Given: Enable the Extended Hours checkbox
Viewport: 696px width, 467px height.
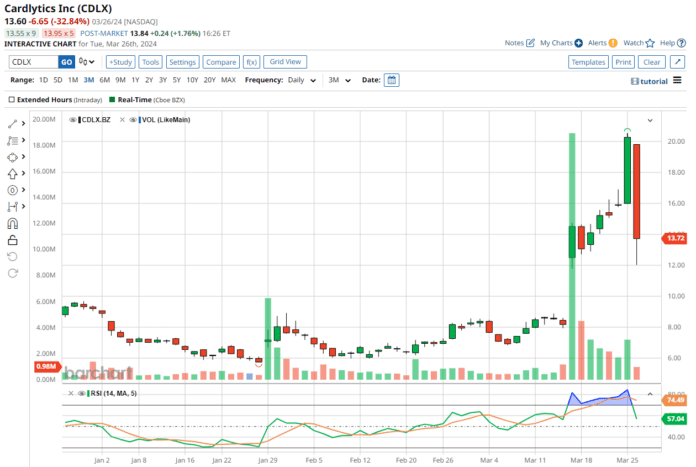Looking at the screenshot, I should pyautogui.click(x=11, y=100).
